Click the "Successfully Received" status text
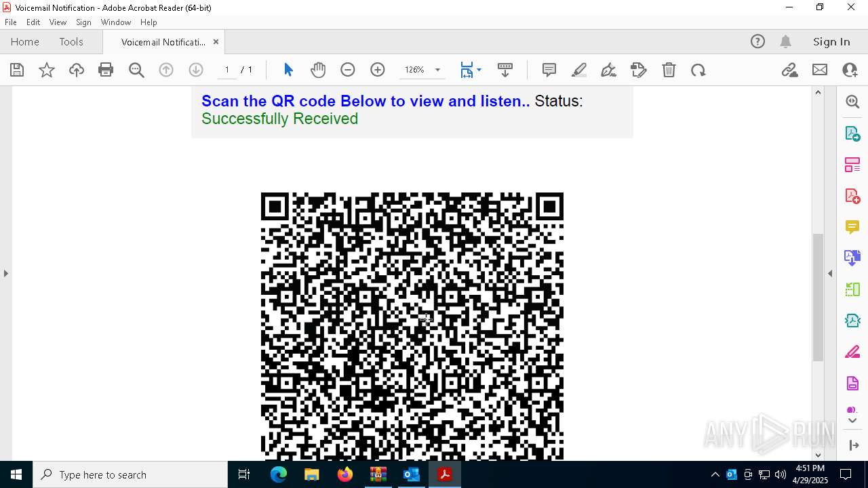The width and height of the screenshot is (868, 488). point(279,119)
